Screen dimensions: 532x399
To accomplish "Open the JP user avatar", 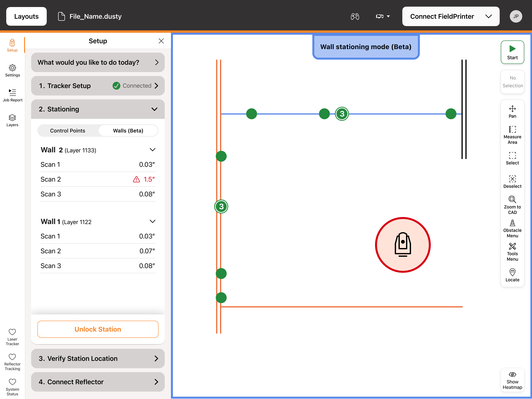I will (x=516, y=16).
